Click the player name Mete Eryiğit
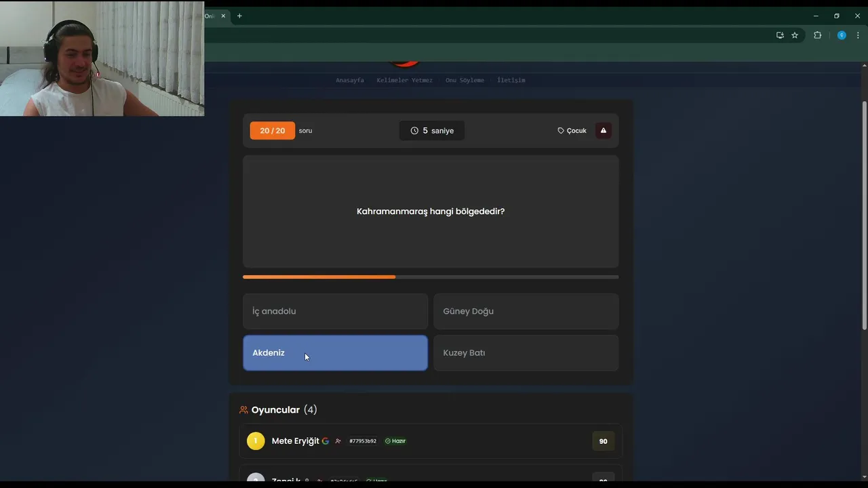 (x=296, y=441)
